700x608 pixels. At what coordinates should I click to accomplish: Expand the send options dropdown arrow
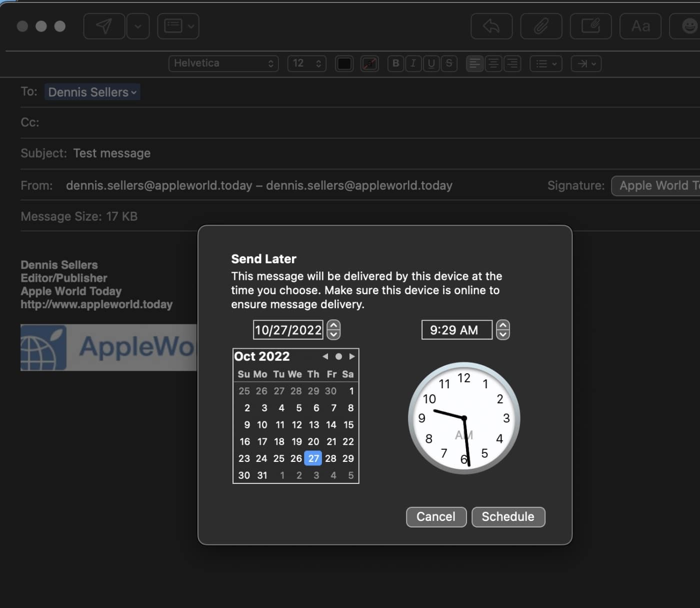click(x=138, y=26)
